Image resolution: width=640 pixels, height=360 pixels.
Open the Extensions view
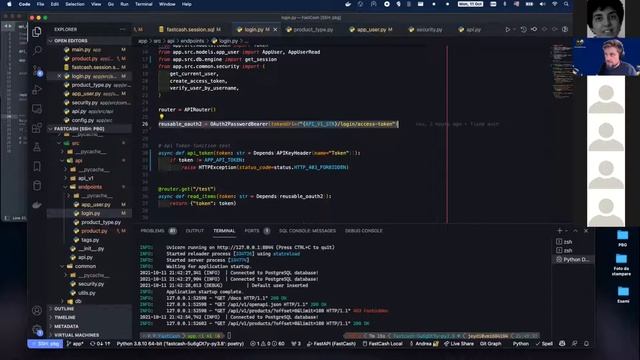coord(37,128)
